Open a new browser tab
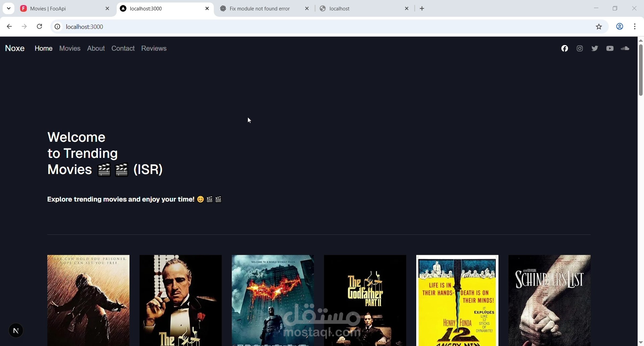 [423, 9]
